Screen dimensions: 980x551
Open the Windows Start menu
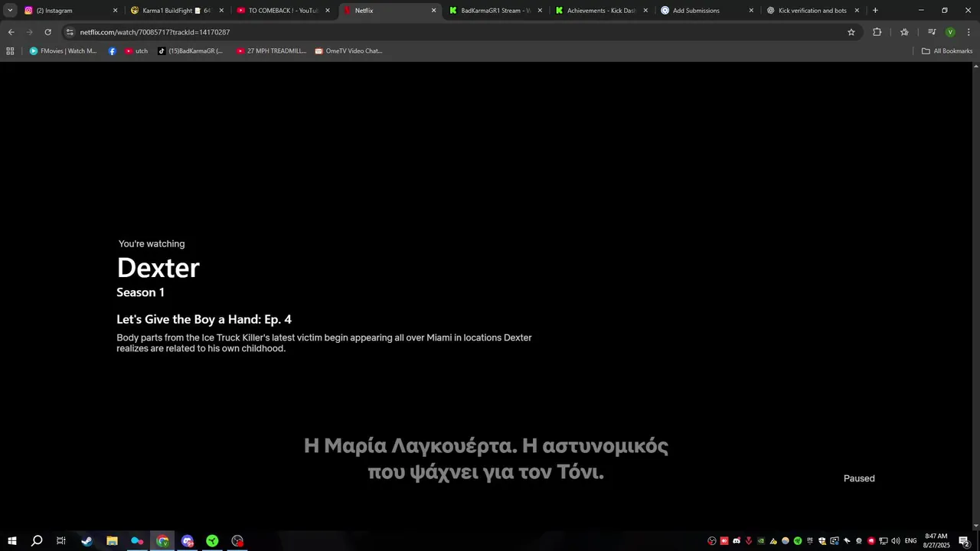(x=12, y=541)
